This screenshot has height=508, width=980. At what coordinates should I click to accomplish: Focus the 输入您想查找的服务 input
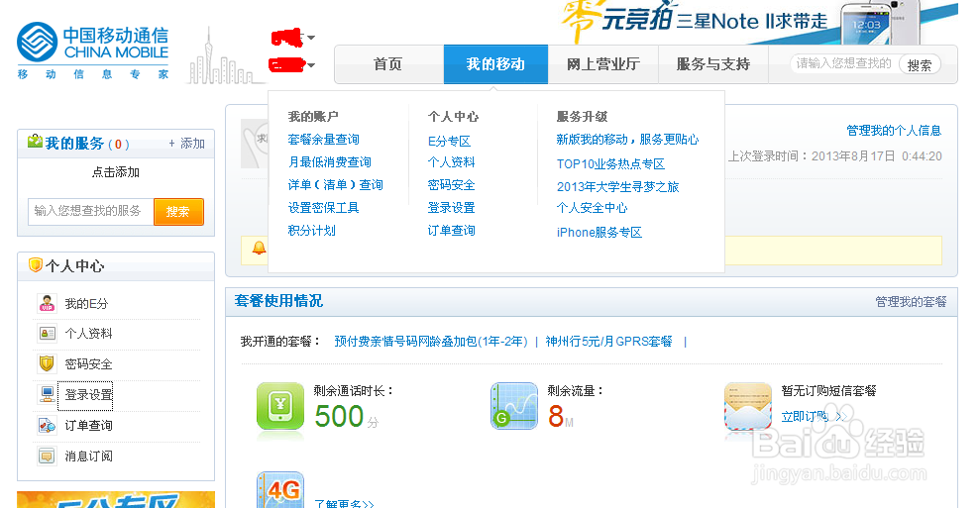90,211
